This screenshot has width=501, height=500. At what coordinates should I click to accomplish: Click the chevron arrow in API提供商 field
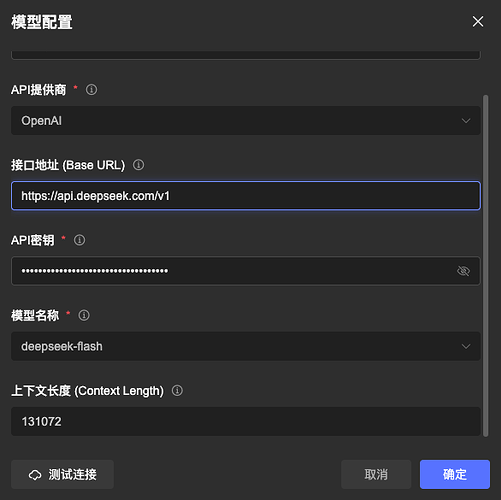[x=466, y=121]
